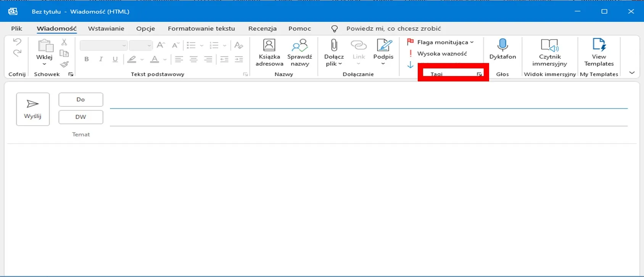This screenshot has height=277, width=644.
Task: Click the format painter brush icon
Action: 64,64
